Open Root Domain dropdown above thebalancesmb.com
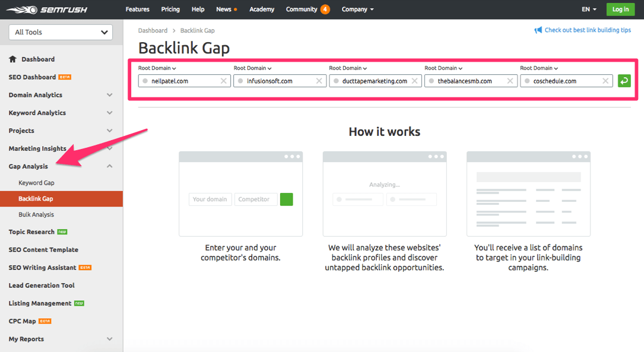This screenshot has height=352, width=644. 443,68
